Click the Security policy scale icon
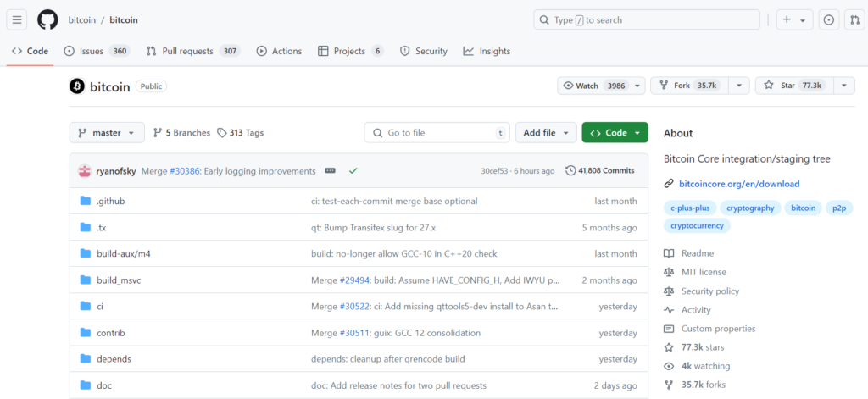Screen dimensions: 868x399 pos(669,291)
